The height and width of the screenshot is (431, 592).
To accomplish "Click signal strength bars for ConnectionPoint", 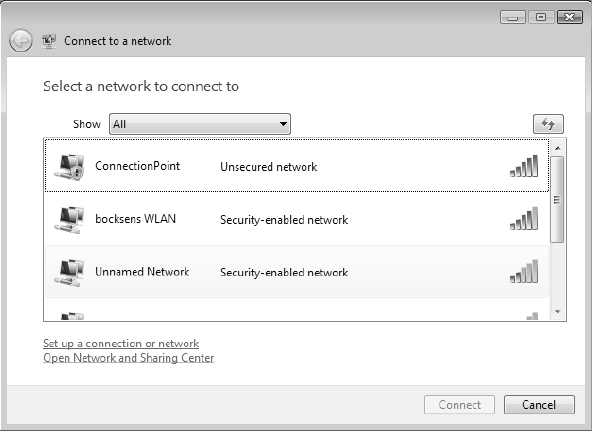I will tap(524, 166).
